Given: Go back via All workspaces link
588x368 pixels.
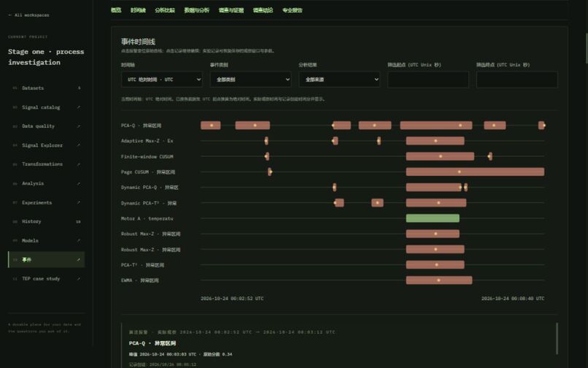Looking at the screenshot, I should coord(29,15).
